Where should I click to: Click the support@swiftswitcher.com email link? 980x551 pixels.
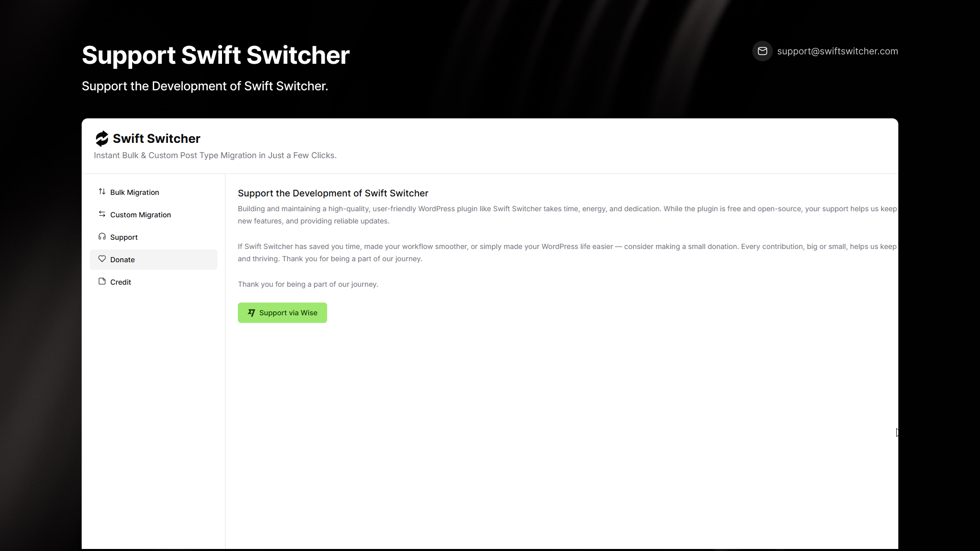point(838,51)
